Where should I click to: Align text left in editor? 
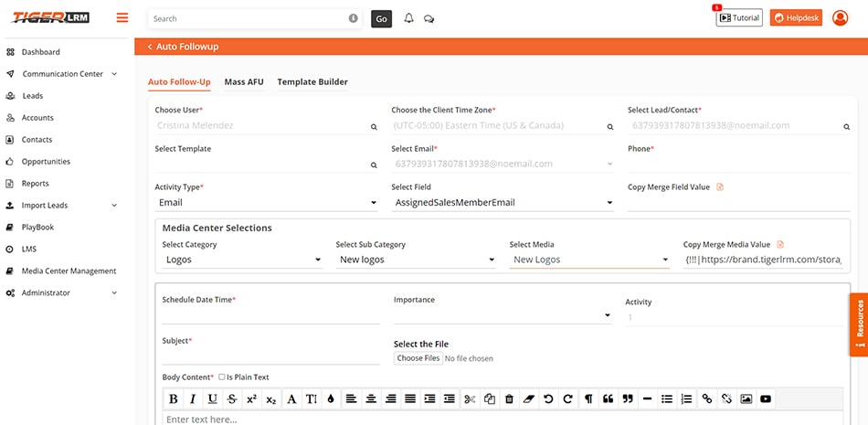point(351,398)
